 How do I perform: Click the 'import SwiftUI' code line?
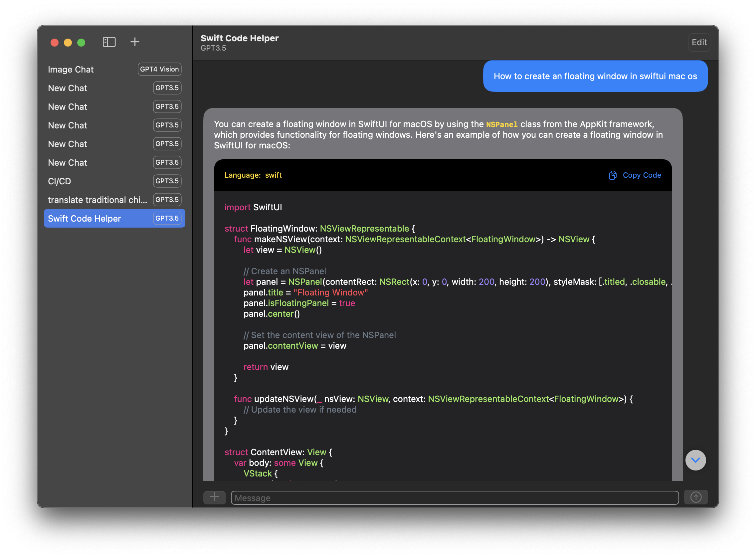tap(253, 207)
